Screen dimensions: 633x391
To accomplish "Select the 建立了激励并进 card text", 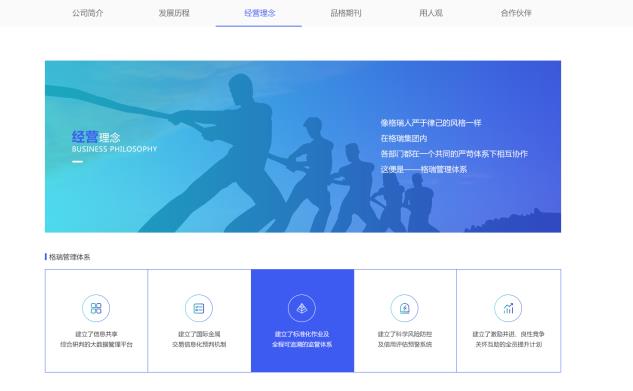I will (508, 339).
